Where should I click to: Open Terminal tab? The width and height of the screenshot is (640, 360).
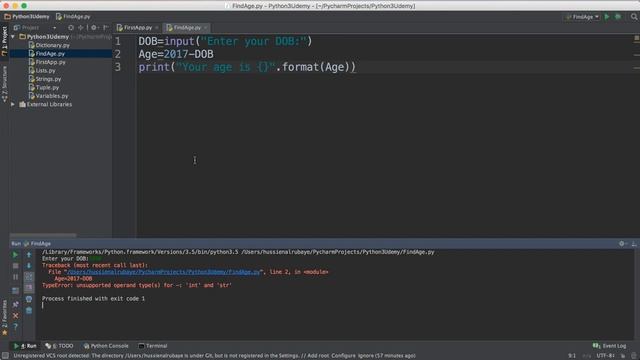pyautogui.click(x=153, y=346)
